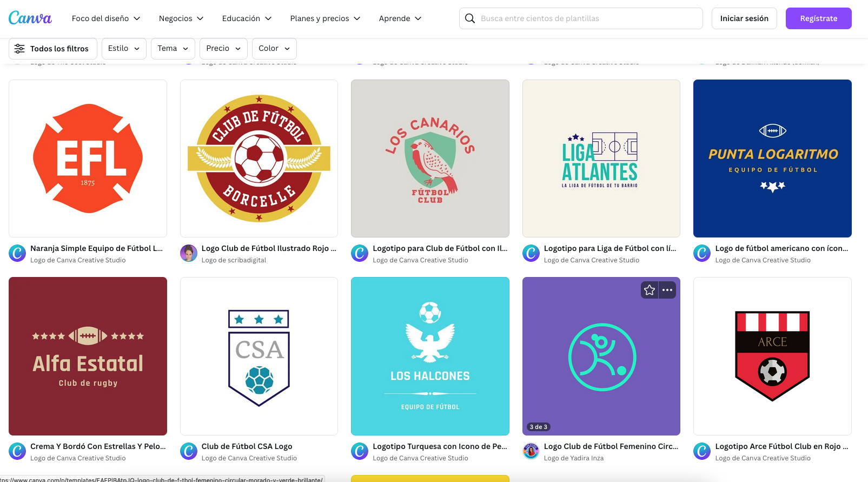868x482 pixels.
Task: Open Todos los filtros panel
Action: [53, 49]
